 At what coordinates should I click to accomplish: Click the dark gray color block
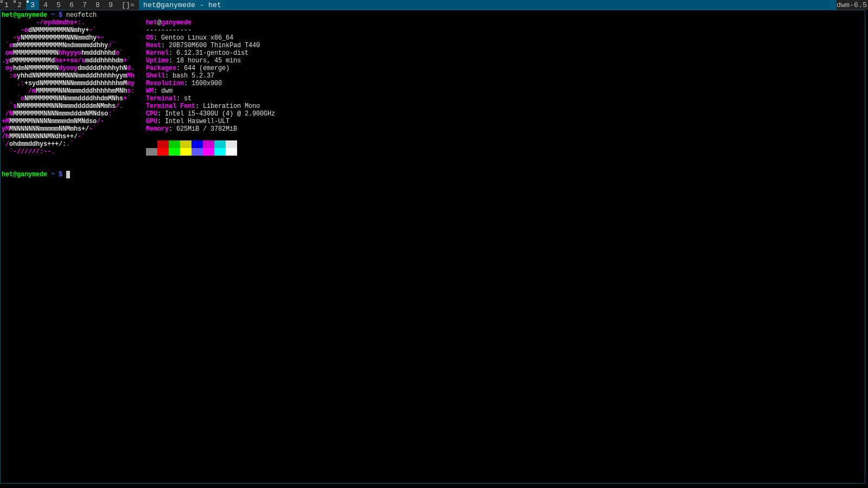[x=151, y=152]
